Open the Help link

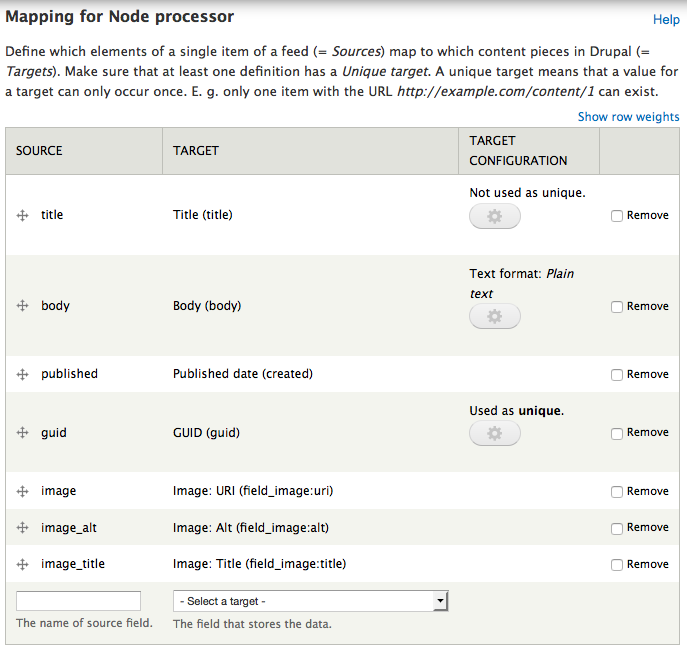click(x=666, y=19)
